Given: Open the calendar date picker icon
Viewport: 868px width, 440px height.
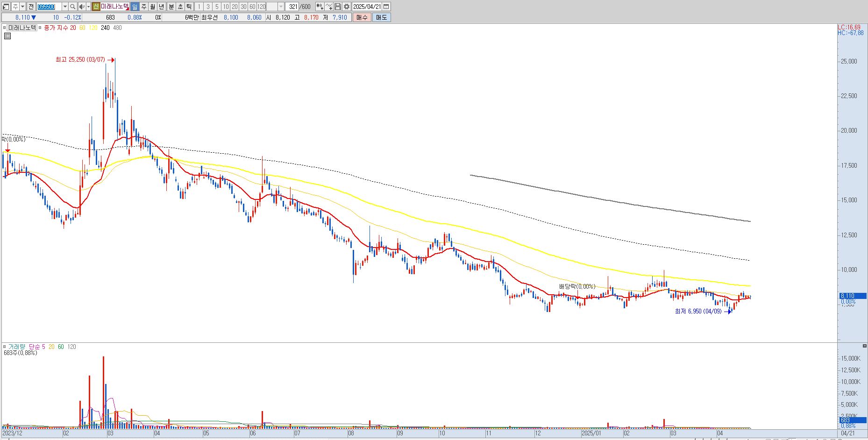Looking at the screenshot, I should pyautogui.click(x=386, y=7).
